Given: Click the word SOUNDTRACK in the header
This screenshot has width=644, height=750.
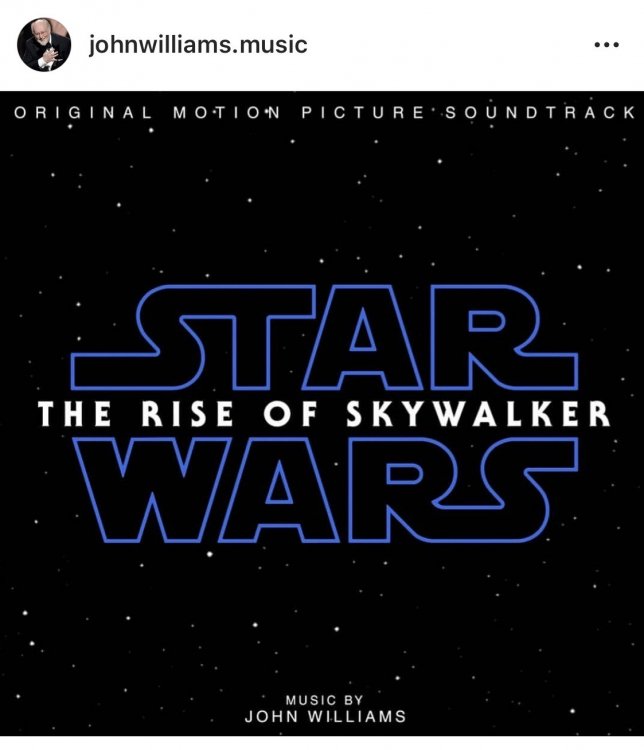Looking at the screenshot, I should coord(540,113).
